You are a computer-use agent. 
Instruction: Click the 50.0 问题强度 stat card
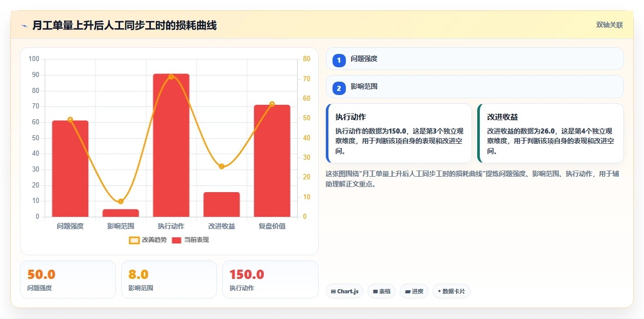click(x=68, y=279)
